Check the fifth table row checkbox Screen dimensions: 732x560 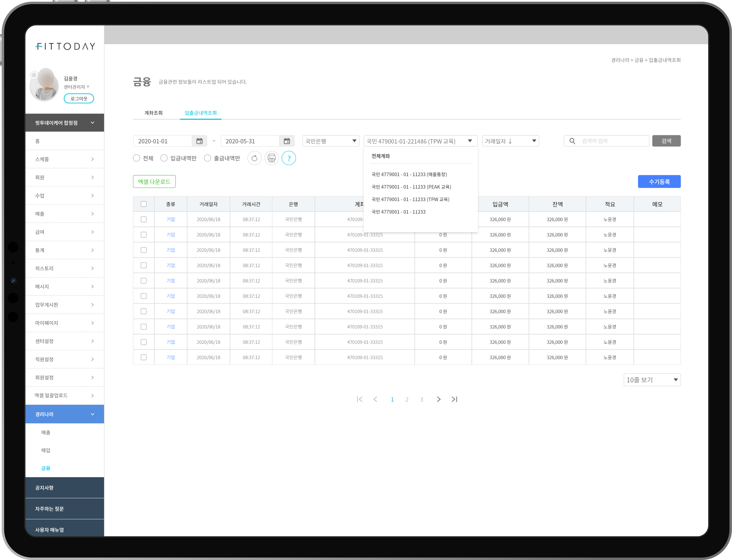[144, 281]
